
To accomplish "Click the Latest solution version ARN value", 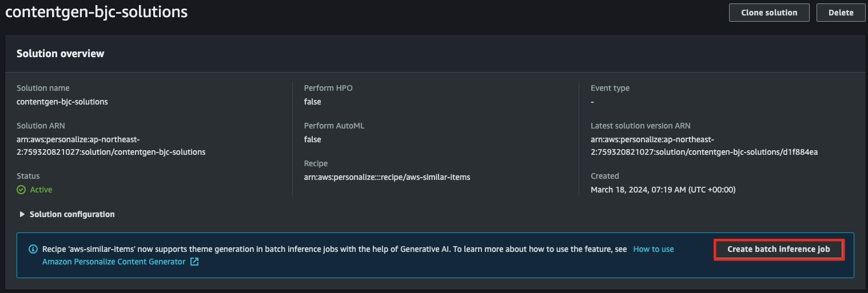I will pyautogui.click(x=704, y=146).
